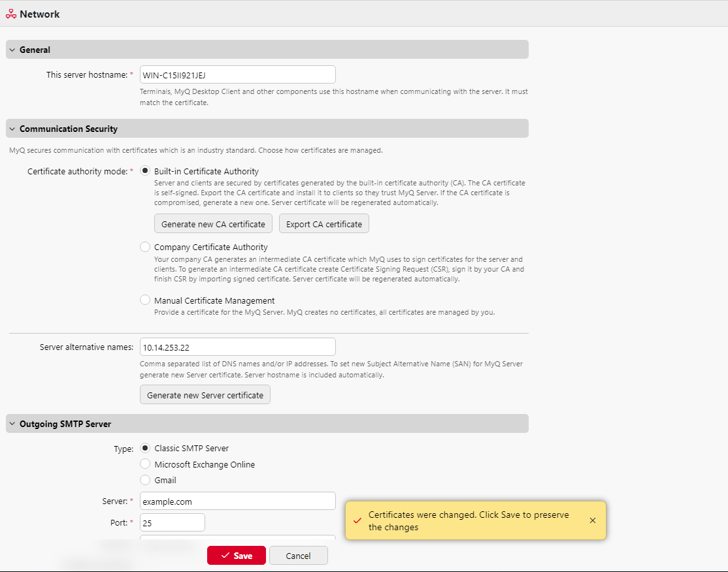Cancel the pending changes
The width and height of the screenshot is (728, 572).
tap(298, 555)
